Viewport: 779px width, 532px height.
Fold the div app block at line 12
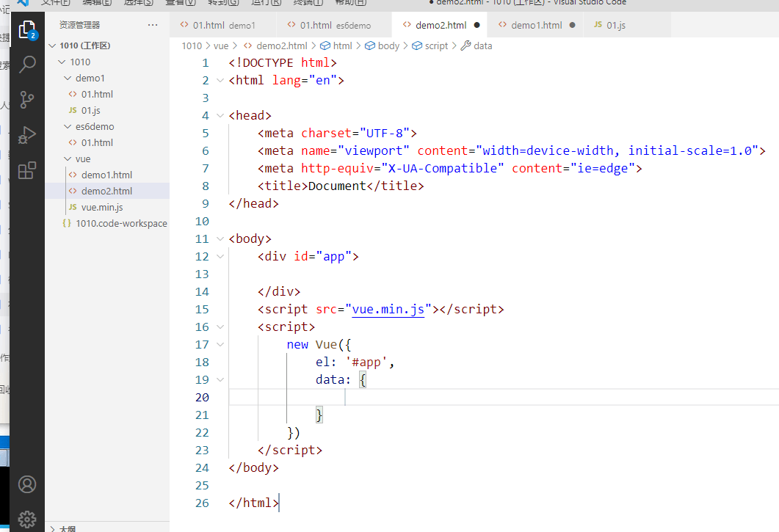coord(220,256)
